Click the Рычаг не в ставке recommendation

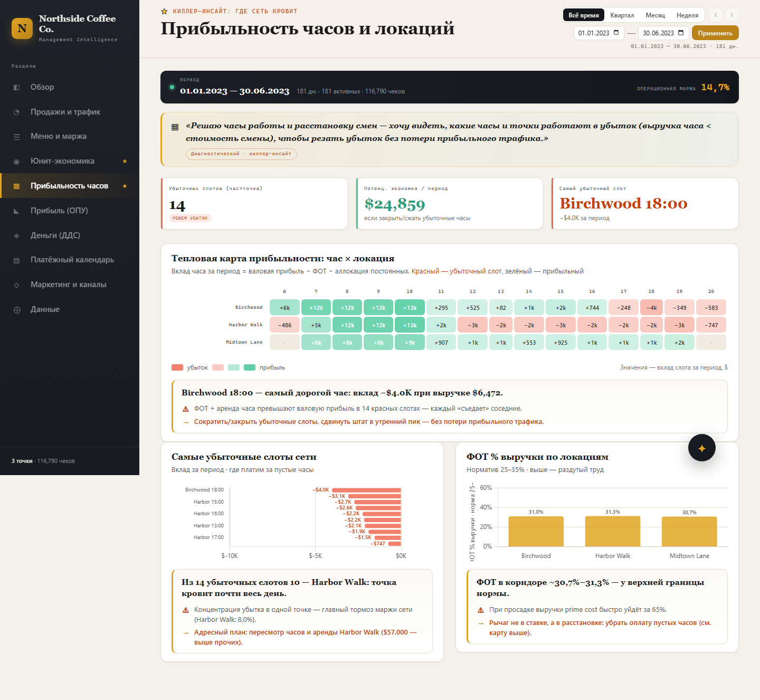(x=600, y=628)
